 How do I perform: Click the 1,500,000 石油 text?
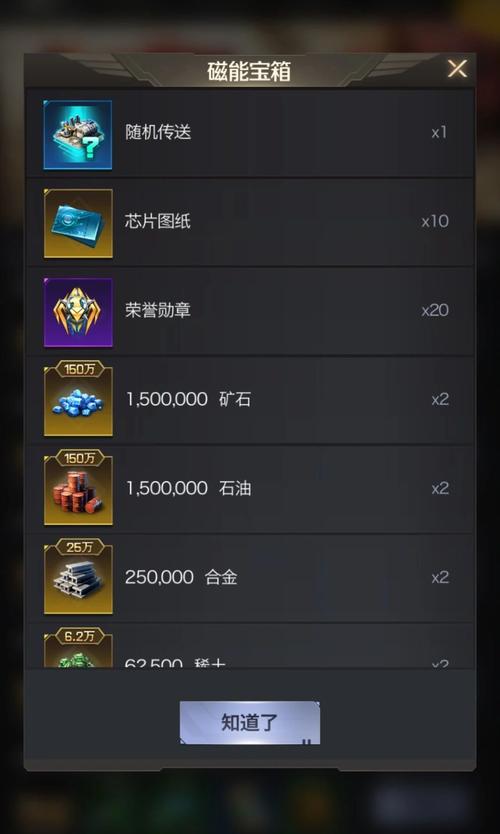point(188,488)
